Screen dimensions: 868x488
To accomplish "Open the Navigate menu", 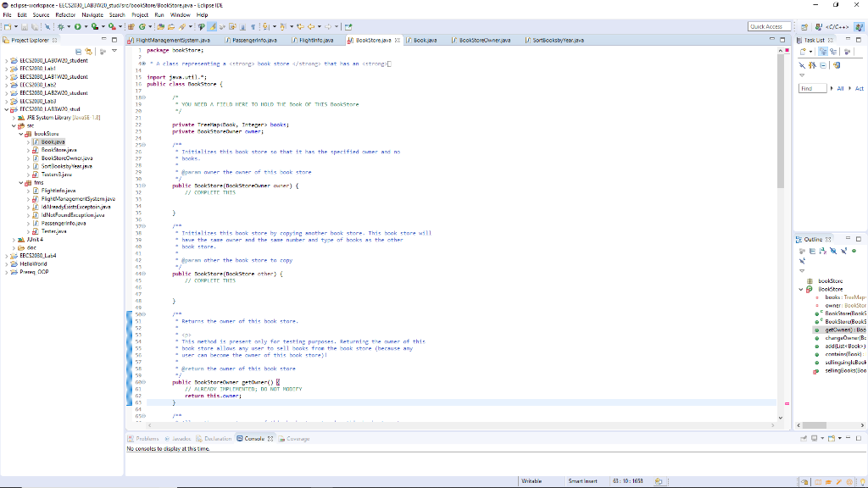I will [92, 15].
